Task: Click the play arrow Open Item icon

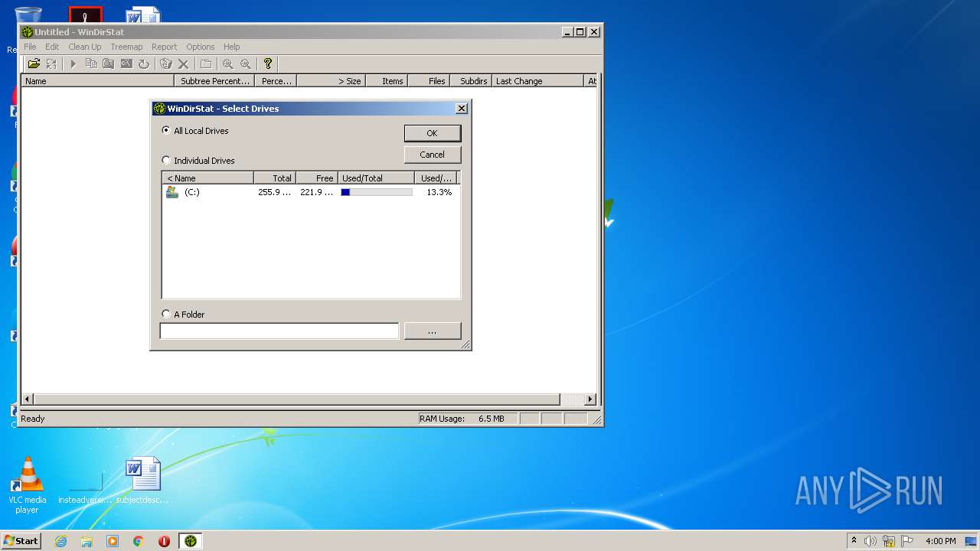Action: (x=73, y=64)
